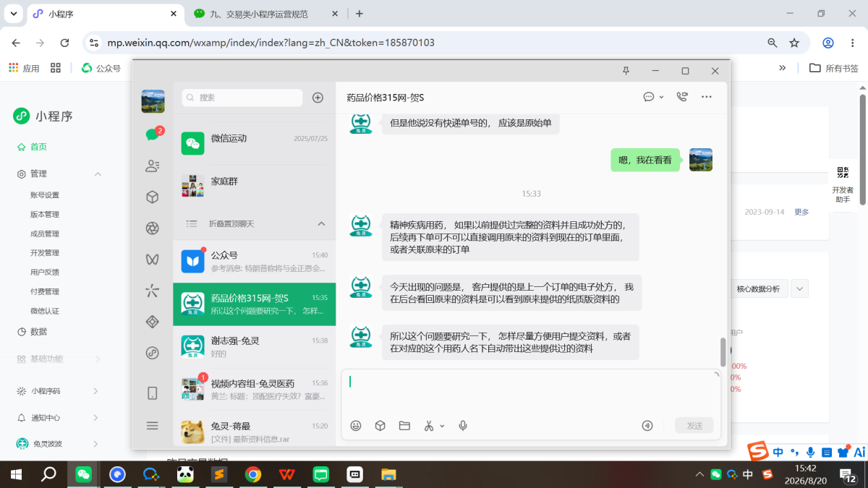Open the Search diamond icon in sidebar
The width and height of the screenshot is (868, 488).
click(x=152, y=322)
